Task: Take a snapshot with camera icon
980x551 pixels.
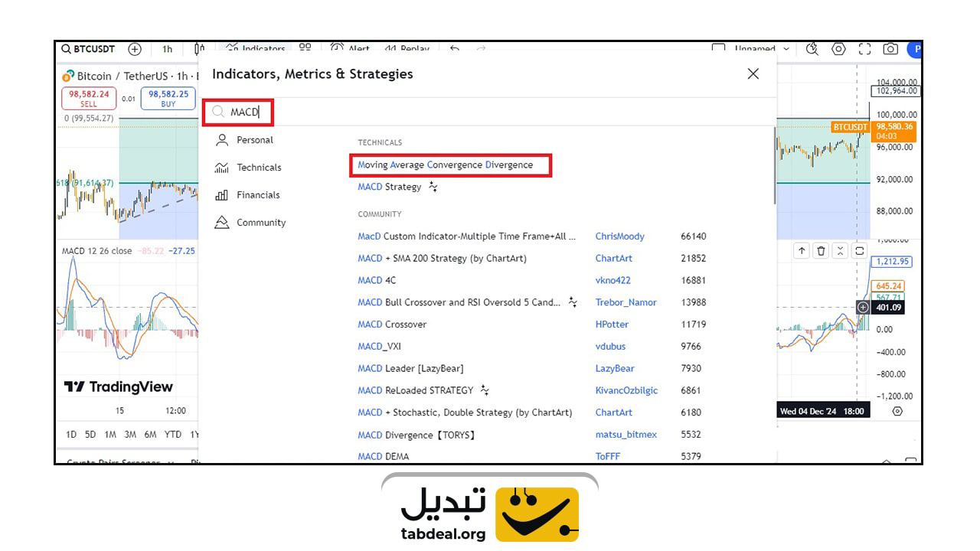Action: pos(890,49)
